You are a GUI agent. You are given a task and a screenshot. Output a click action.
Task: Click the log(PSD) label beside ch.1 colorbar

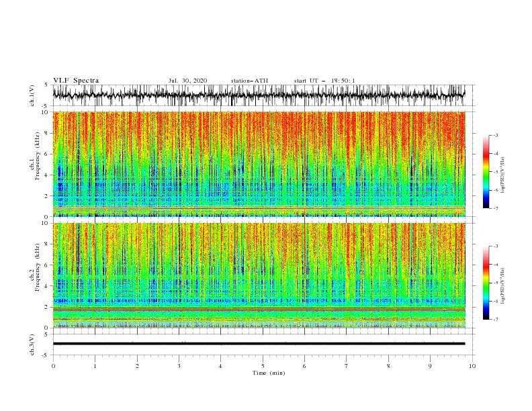[x=503, y=175]
